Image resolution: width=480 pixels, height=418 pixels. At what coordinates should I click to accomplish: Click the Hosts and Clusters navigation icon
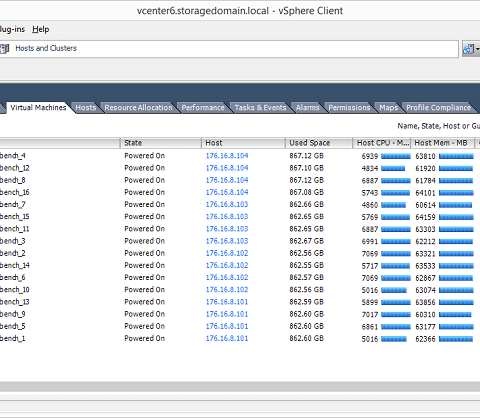pos(5,49)
